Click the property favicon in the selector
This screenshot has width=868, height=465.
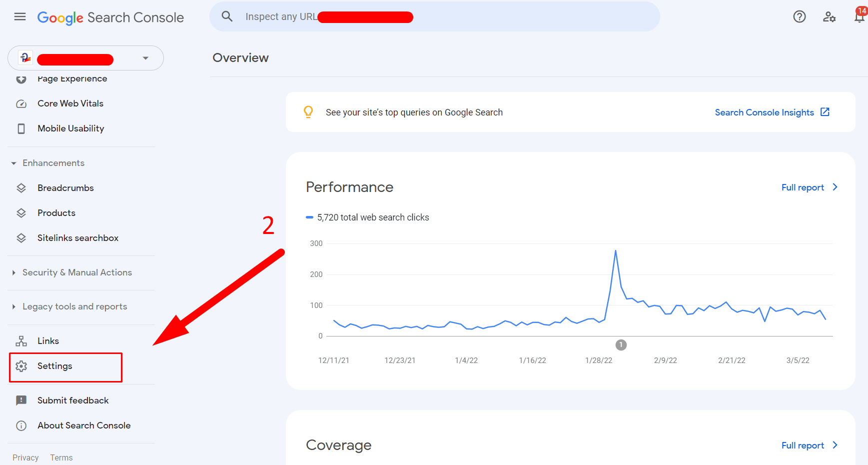pos(25,58)
